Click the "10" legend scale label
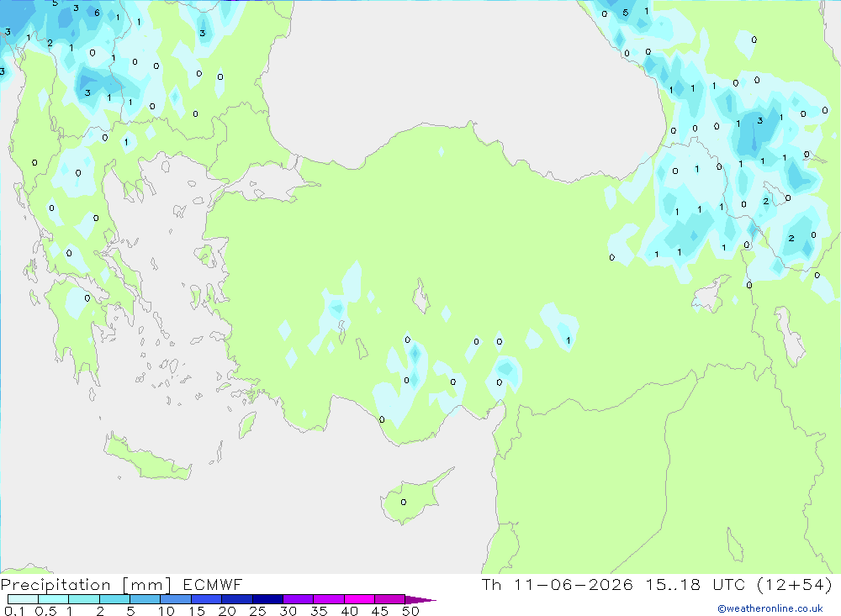 [167, 611]
